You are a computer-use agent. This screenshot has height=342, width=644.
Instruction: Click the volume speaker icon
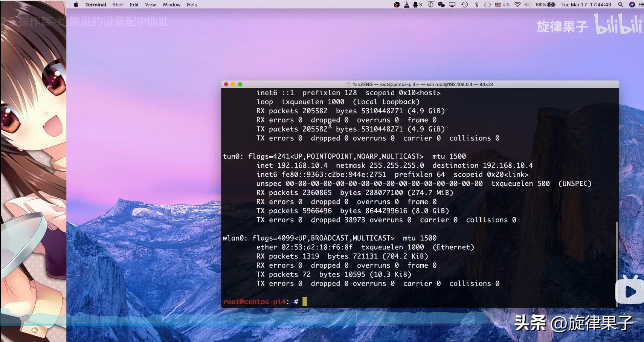click(528, 5)
